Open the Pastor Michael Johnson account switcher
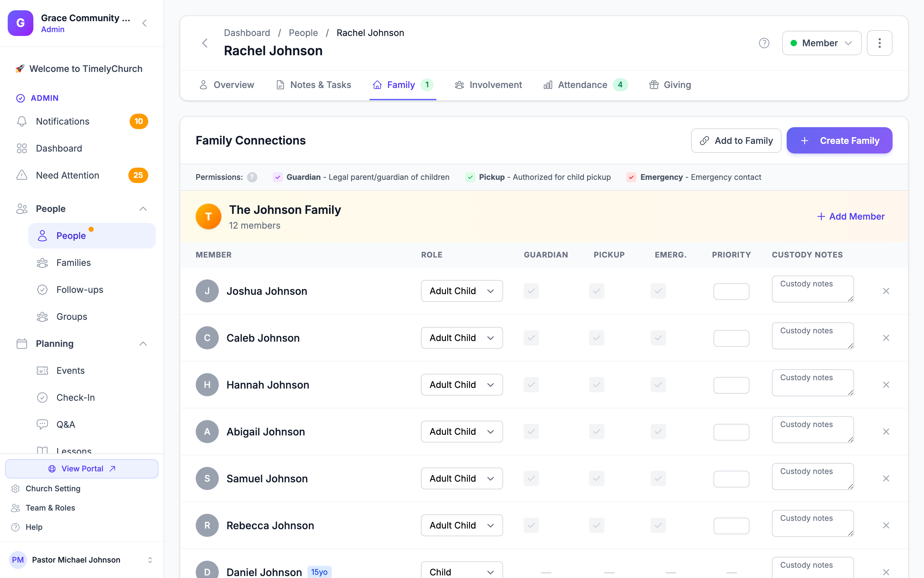This screenshot has width=924, height=578. pyautogui.click(x=82, y=560)
